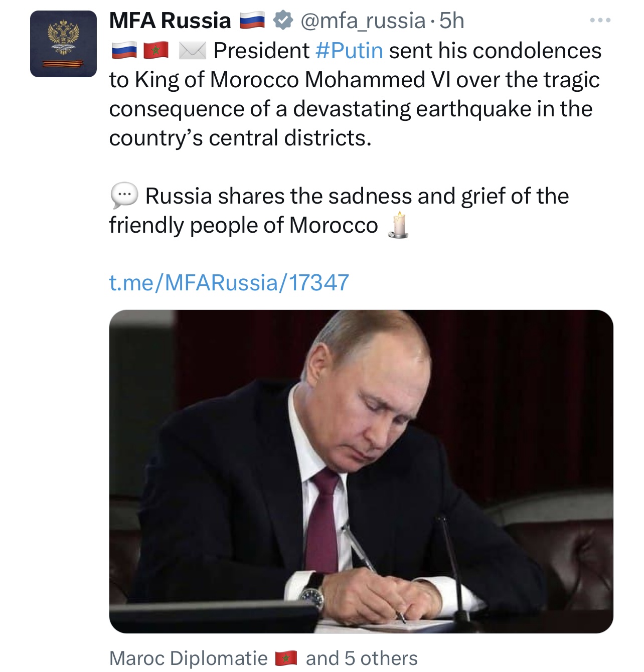
Task: Open the photo of the man signing
Action: point(361,471)
